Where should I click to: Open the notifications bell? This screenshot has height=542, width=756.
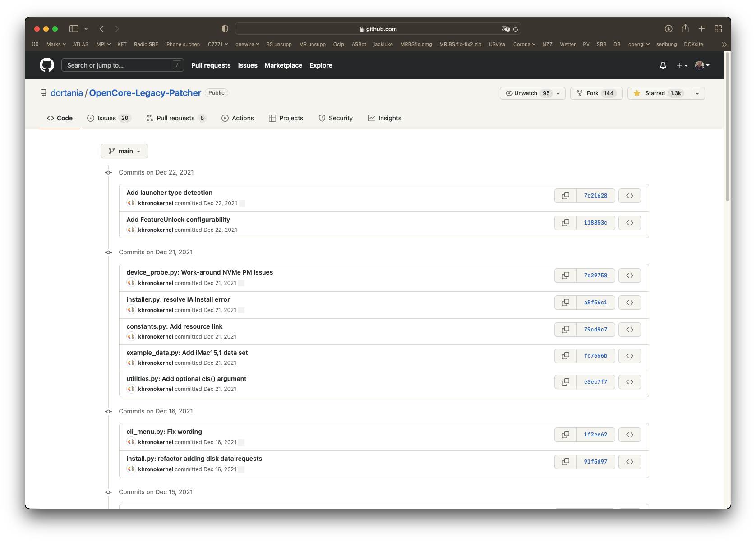point(663,65)
